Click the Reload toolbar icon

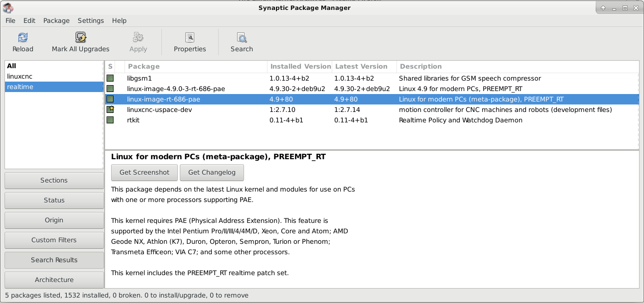(x=23, y=38)
